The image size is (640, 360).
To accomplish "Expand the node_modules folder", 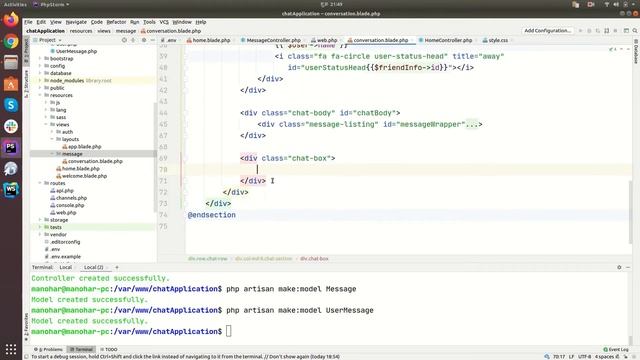I will [x=40, y=80].
